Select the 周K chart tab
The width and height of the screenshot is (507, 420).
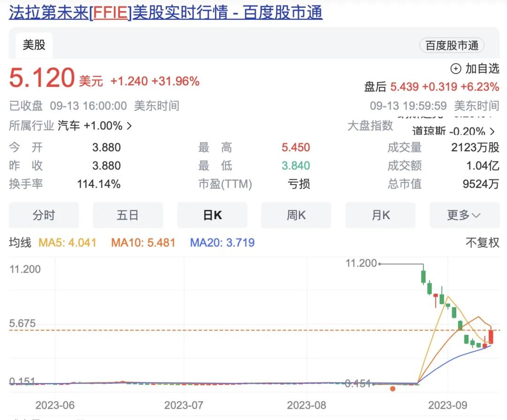coord(296,215)
